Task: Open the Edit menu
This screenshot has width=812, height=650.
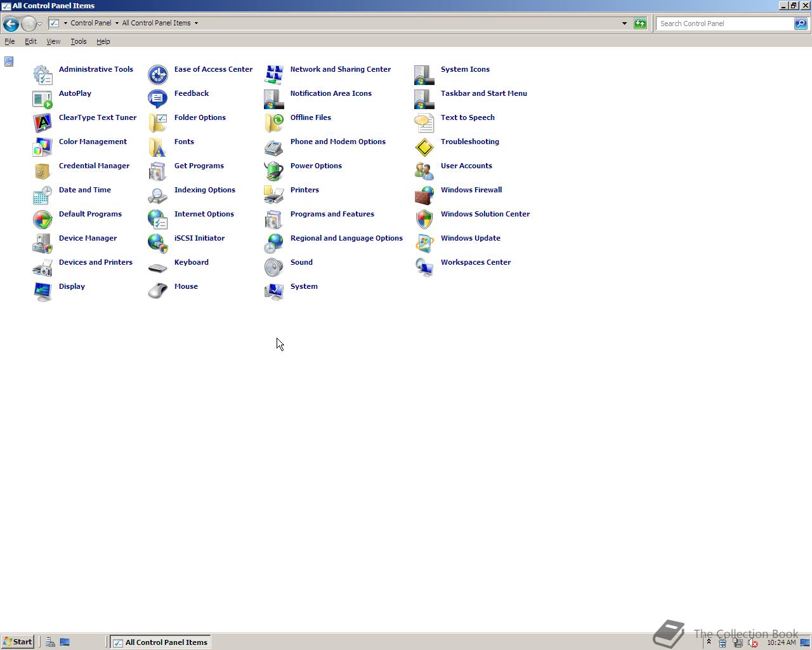Action: [30, 41]
